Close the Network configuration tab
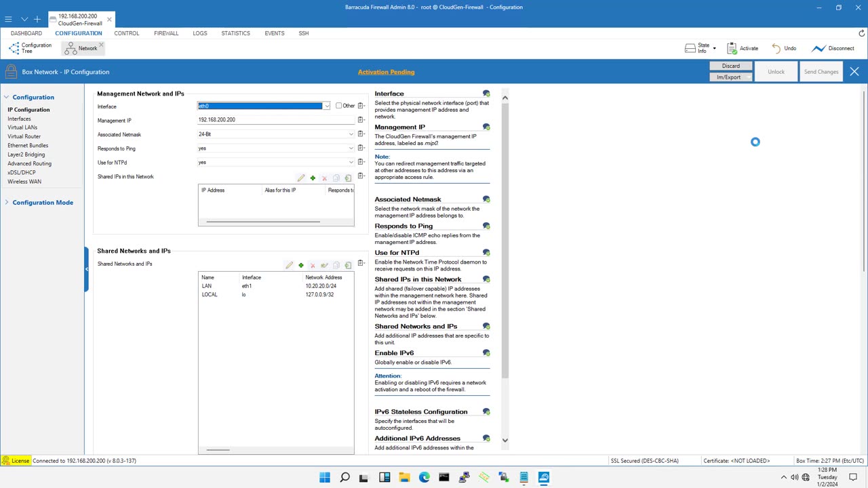 101,45
